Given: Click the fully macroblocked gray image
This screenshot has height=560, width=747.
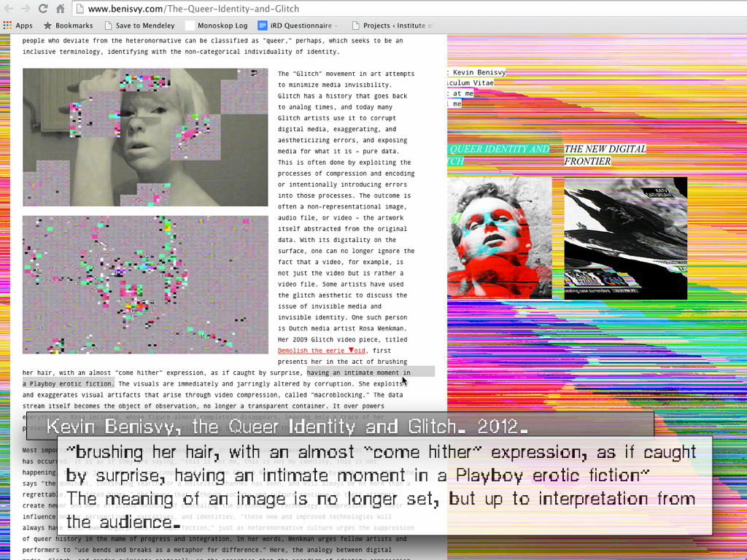Looking at the screenshot, I should coord(145,285).
